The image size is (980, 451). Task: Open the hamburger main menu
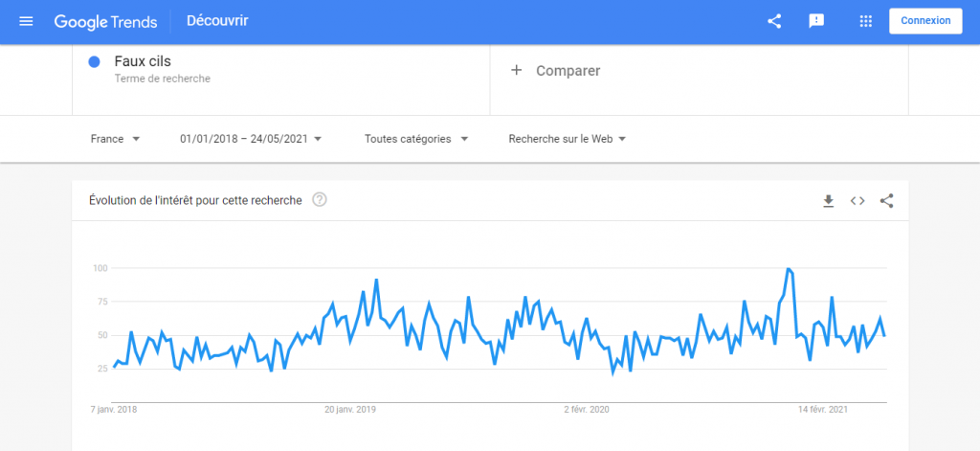click(26, 21)
